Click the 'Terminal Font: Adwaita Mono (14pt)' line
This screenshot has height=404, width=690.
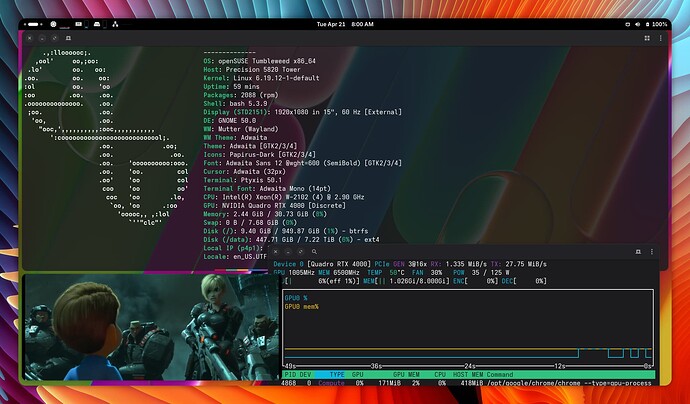[267, 188]
